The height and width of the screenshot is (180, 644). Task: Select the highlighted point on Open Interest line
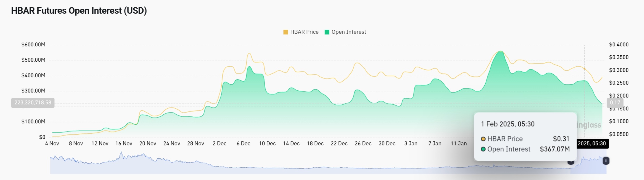point(584,81)
